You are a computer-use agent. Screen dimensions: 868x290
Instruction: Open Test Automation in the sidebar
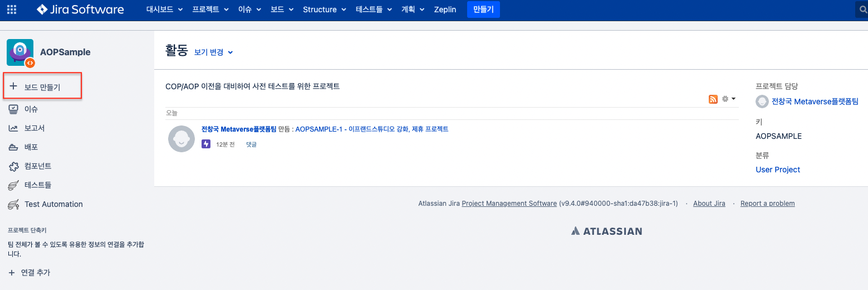pyautogui.click(x=53, y=204)
